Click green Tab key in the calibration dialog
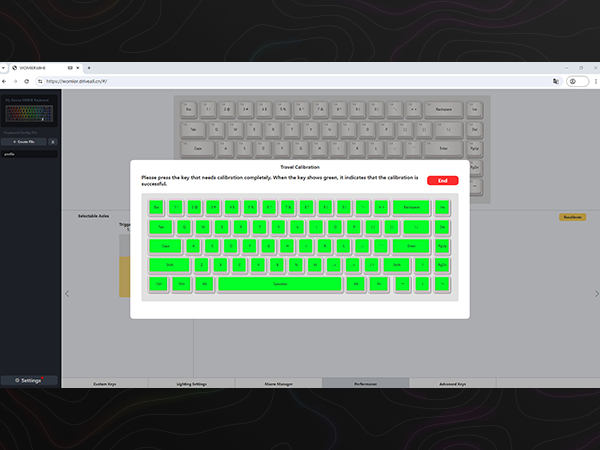600x450 pixels. tap(161, 227)
